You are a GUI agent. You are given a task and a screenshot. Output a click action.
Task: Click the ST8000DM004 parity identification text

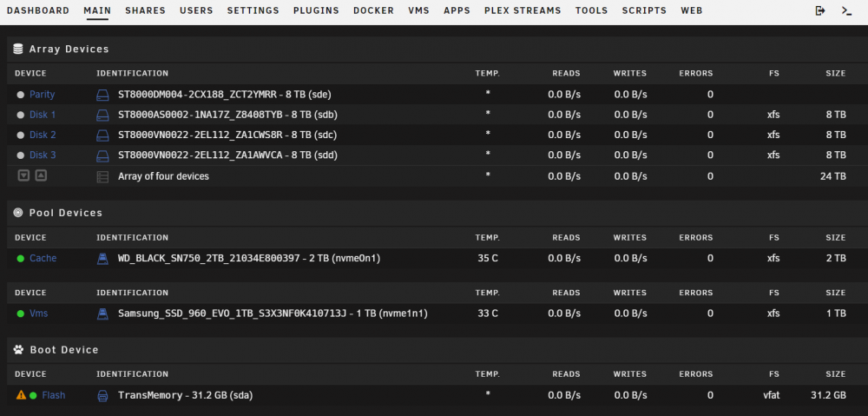[225, 94]
